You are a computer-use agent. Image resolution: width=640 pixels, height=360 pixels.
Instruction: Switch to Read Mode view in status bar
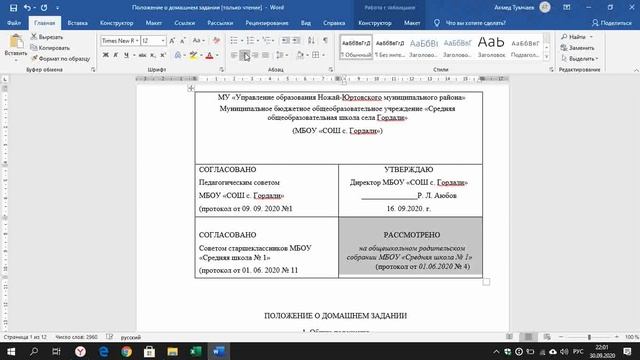pos(509,337)
